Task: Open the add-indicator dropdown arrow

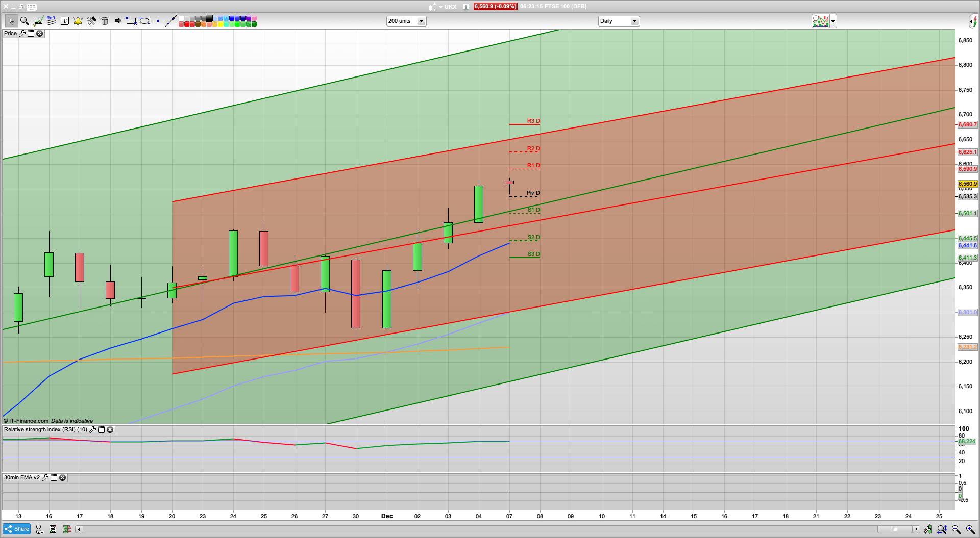Action: point(832,21)
